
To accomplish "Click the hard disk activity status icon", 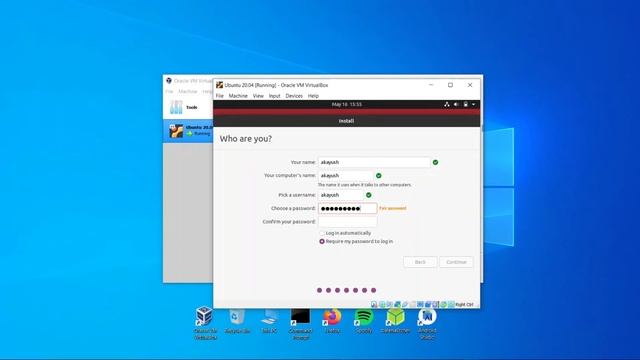I will pos(374,304).
